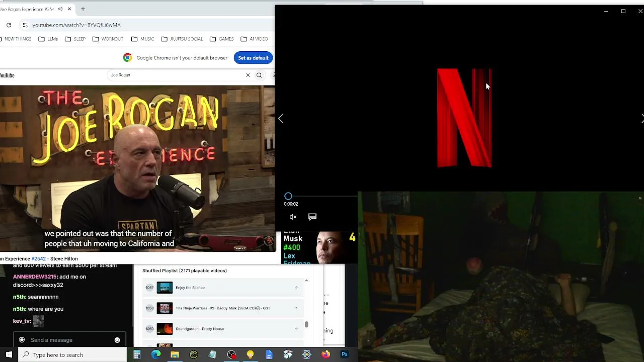This screenshot has height=362, width=644.
Task: Open Firefox from the taskbar
Action: 326,354
